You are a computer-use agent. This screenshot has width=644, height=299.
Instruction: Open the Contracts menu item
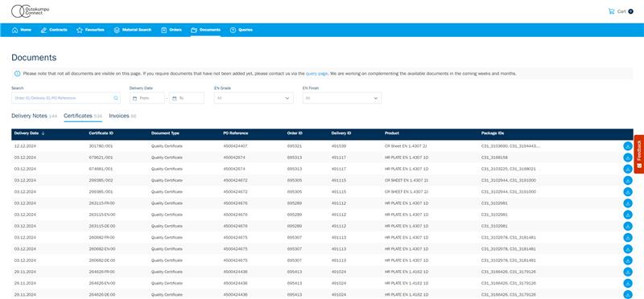tap(54, 30)
